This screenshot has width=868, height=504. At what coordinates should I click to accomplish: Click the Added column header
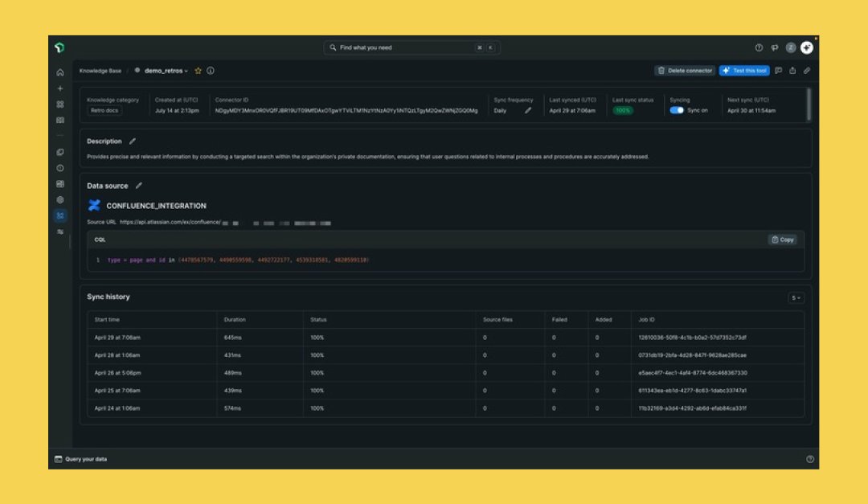(x=604, y=320)
